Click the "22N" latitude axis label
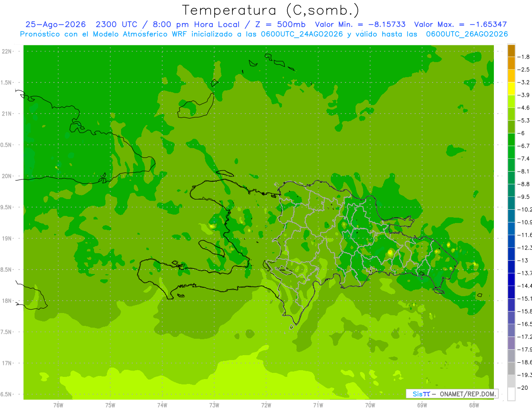The image size is (532, 411). pos(7,51)
